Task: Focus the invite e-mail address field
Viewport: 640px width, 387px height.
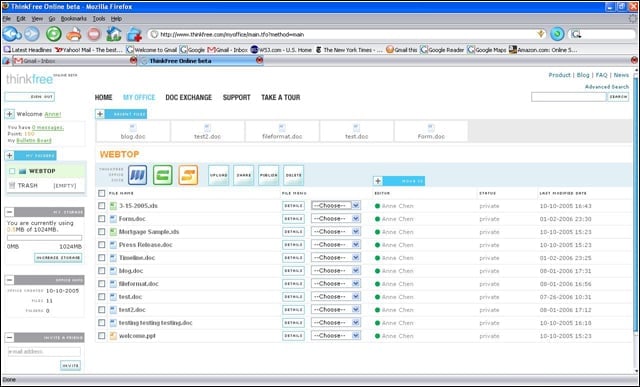Action: [44, 351]
